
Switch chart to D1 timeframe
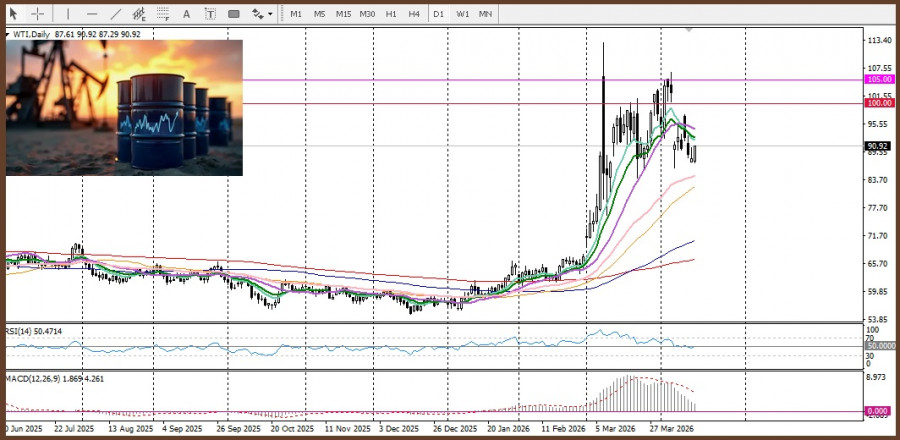439,14
